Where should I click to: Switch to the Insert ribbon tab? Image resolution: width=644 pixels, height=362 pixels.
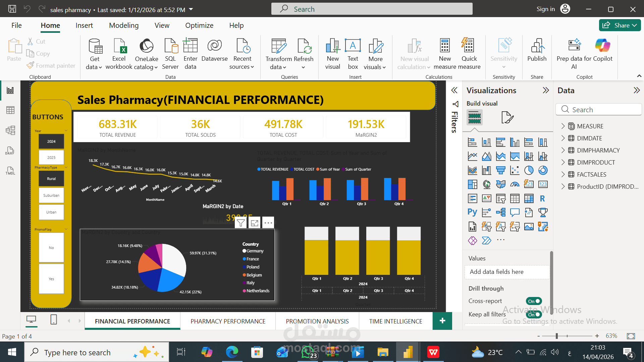click(84, 25)
